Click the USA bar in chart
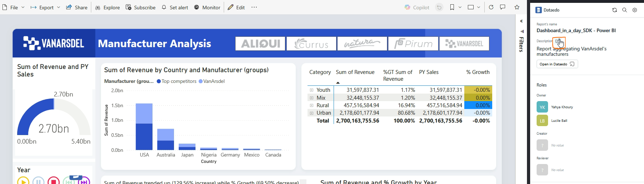 144,127
